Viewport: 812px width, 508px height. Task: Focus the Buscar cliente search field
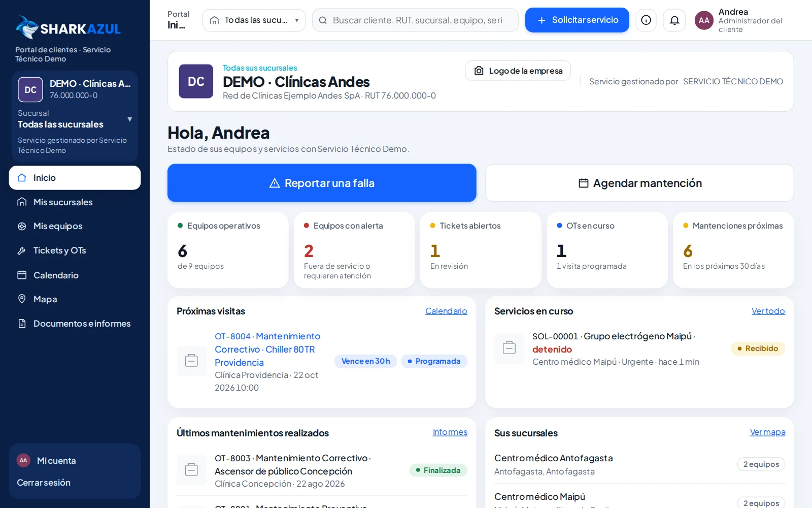click(415, 20)
